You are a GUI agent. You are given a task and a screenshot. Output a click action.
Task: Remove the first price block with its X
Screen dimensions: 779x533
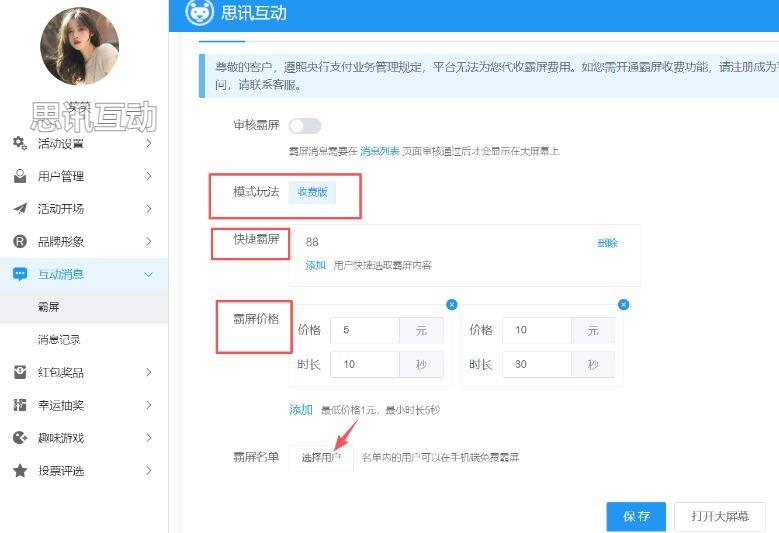[451, 304]
